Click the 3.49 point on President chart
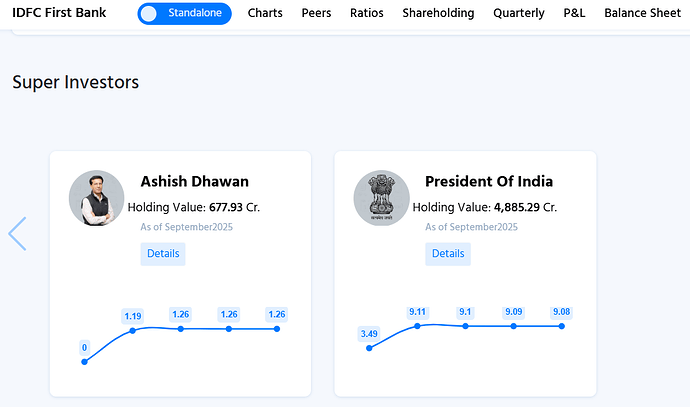This screenshot has width=690, height=407. pyautogui.click(x=370, y=348)
